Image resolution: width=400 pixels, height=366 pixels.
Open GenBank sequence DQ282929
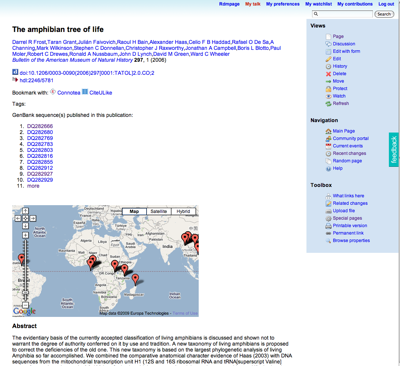40,180
